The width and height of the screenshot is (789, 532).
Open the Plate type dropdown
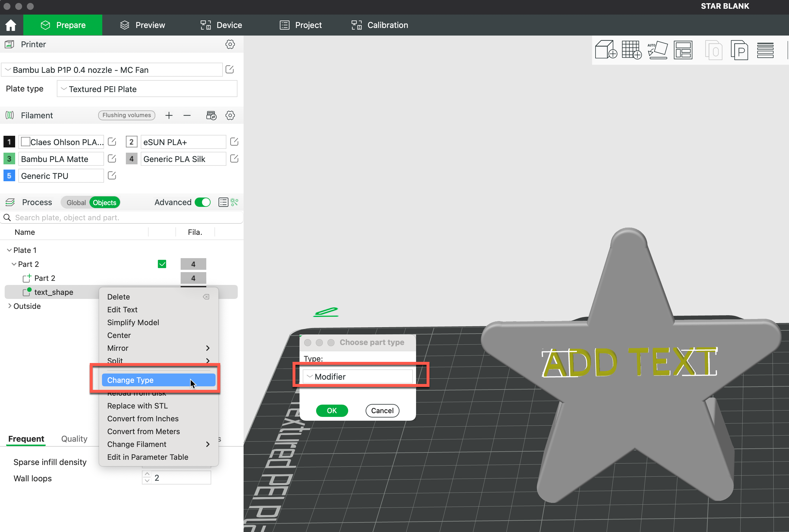(x=147, y=89)
